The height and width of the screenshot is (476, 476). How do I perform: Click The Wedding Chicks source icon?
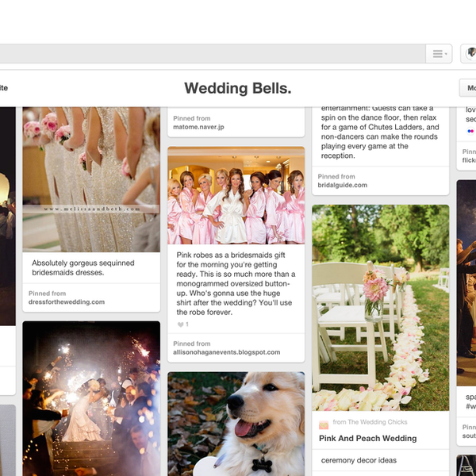coord(324,425)
